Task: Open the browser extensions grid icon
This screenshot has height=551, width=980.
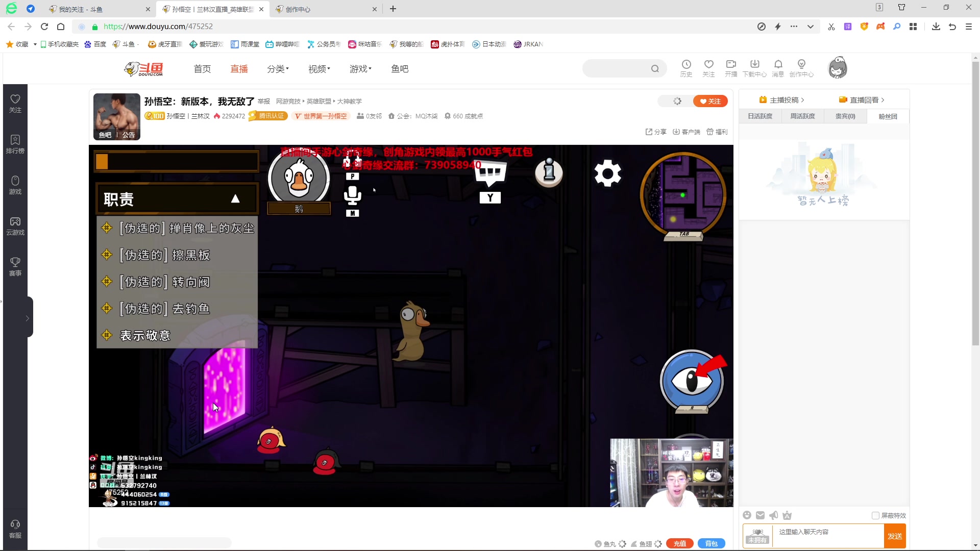Action: point(913,27)
